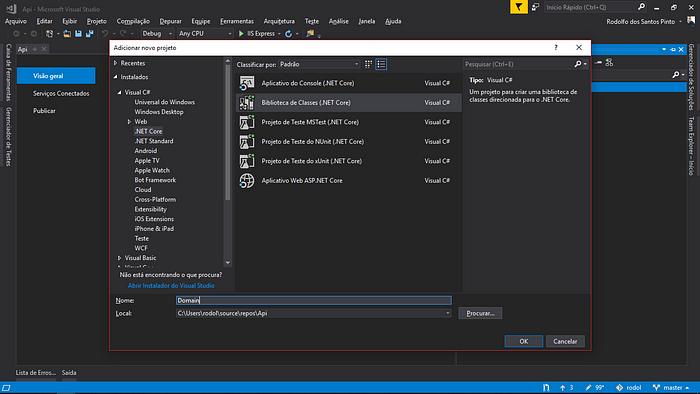Open the Lista de Erros tab
700x394 pixels.
(x=36, y=373)
